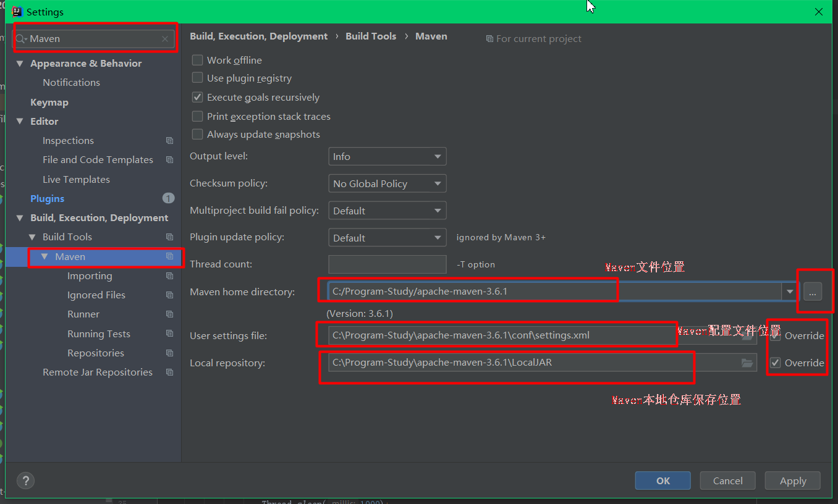Viewport: 838px width, 504px height.
Task: Click the '...' browse button for Maven home directory
Action: (x=813, y=291)
